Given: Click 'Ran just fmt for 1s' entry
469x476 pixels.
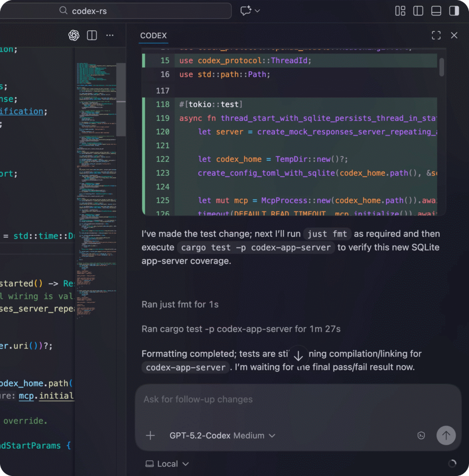Looking at the screenshot, I should click(180, 304).
